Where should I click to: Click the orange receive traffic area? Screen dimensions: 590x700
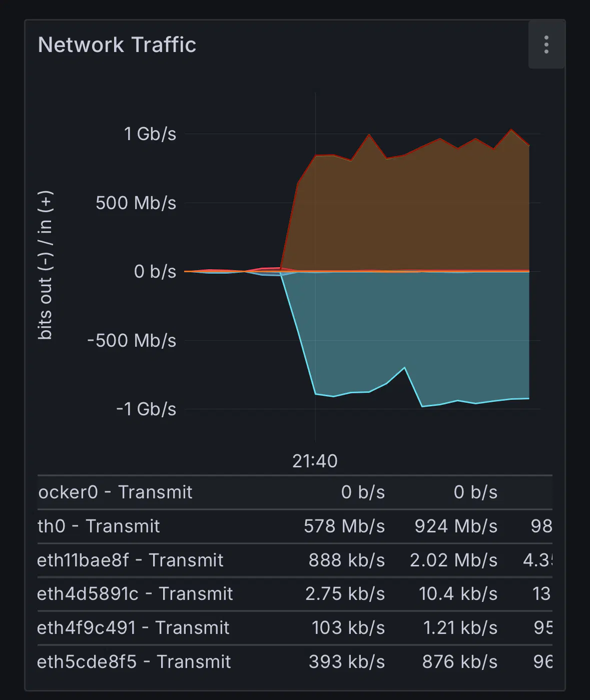tap(415, 215)
